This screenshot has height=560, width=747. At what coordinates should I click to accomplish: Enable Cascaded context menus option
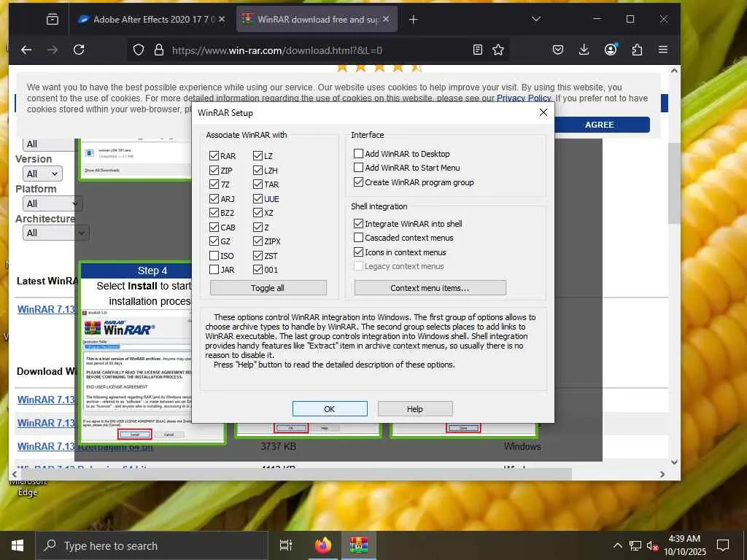(358, 237)
